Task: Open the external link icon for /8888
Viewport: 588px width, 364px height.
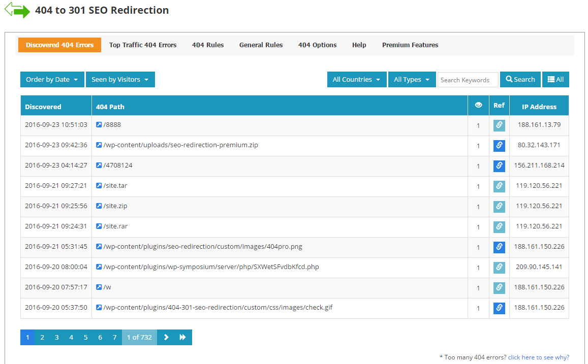Action: pos(99,125)
